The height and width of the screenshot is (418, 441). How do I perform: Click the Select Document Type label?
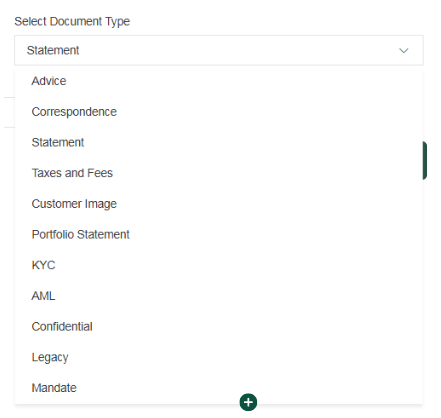pyautogui.click(x=72, y=22)
